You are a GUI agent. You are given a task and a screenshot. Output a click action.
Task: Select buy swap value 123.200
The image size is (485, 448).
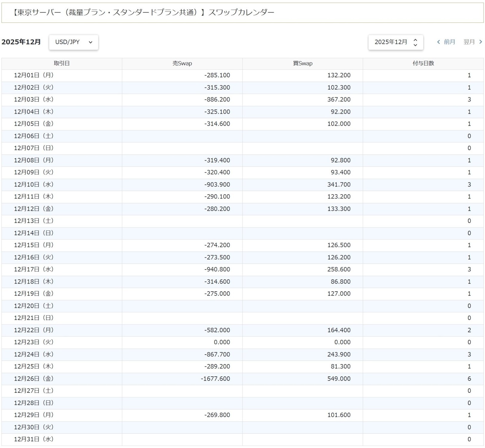(x=339, y=197)
